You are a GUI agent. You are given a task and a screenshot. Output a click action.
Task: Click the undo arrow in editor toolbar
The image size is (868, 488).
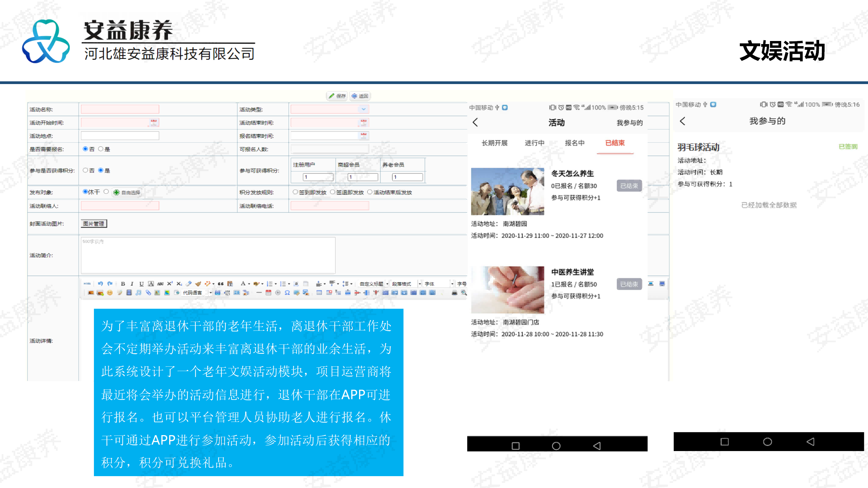[100, 284]
